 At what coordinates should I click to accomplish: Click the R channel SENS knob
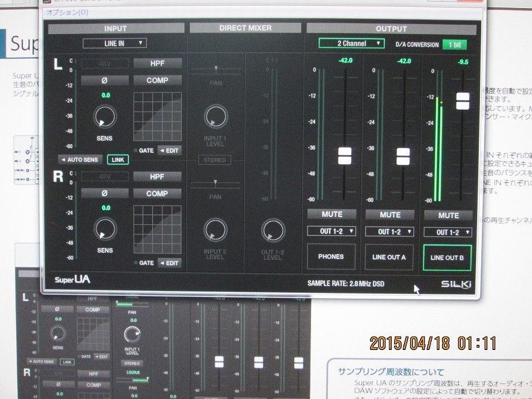coord(105,229)
